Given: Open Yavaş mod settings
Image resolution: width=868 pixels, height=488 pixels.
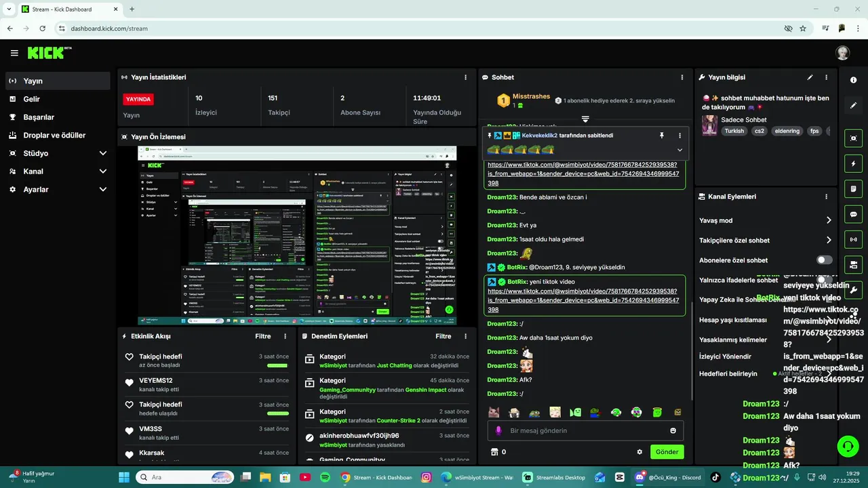Looking at the screenshot, I should click(765, 220).
